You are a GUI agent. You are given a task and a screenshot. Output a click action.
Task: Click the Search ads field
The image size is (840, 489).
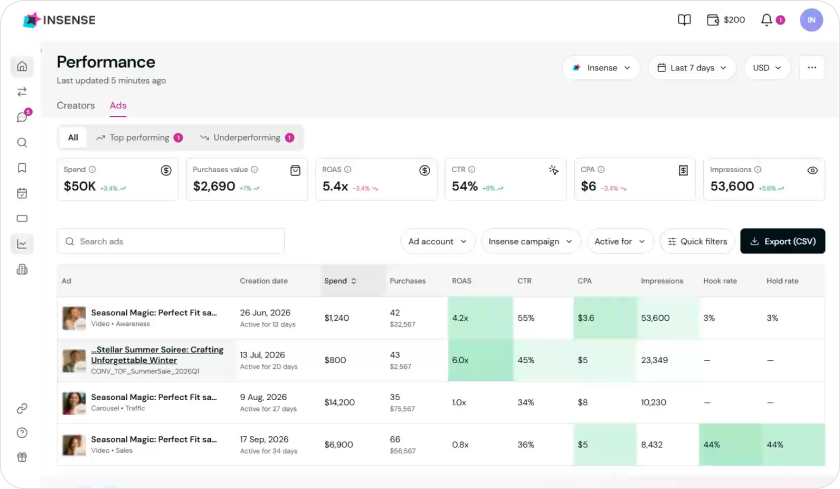tap(171, 242)
